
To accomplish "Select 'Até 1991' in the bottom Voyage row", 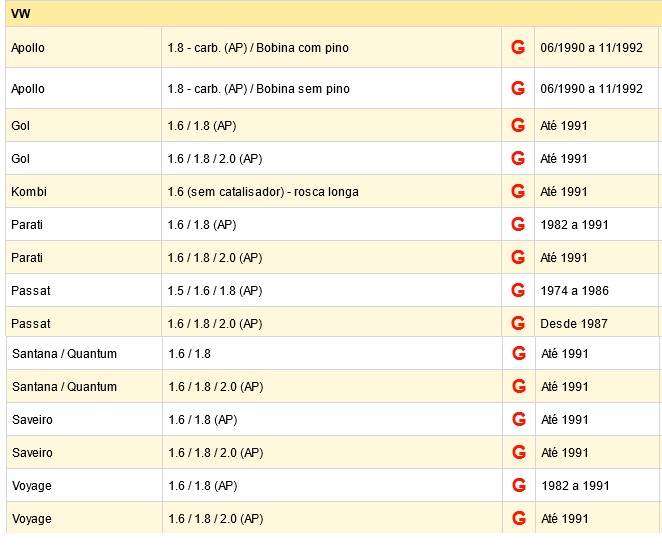I will tap(565, 519).
